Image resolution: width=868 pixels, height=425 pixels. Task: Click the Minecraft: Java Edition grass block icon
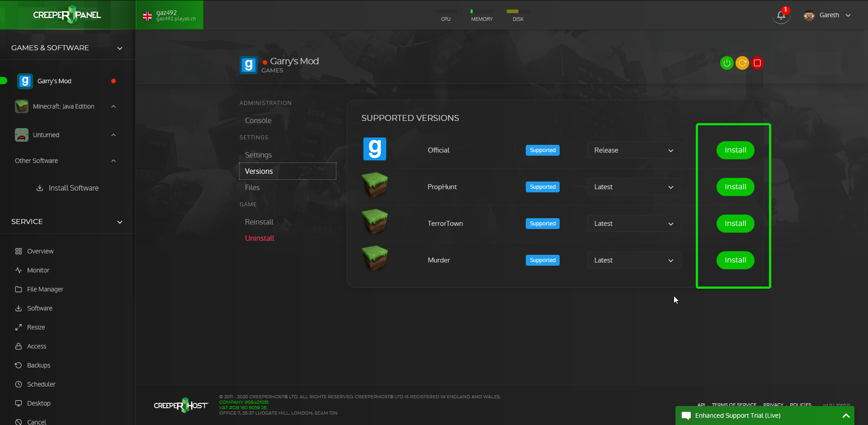[x=22, y=106]
